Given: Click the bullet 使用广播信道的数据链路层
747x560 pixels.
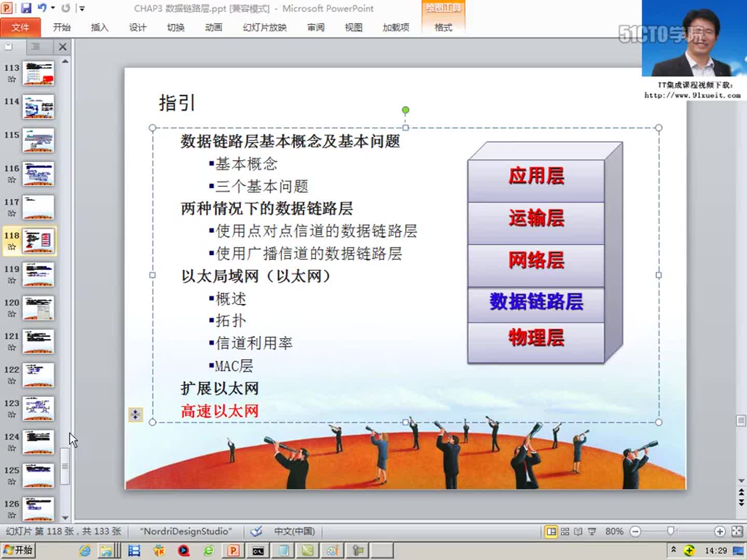Looking at the screenshot, I should coord(309,253).
